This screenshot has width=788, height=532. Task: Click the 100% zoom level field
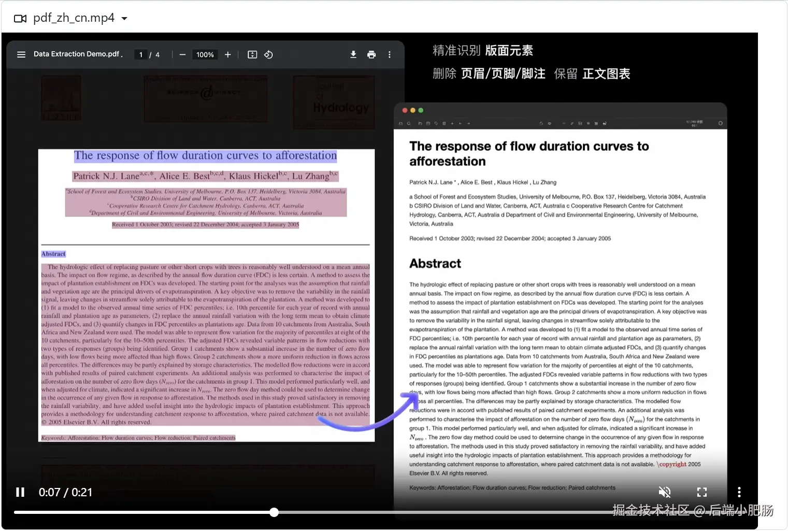coord(205,54)
